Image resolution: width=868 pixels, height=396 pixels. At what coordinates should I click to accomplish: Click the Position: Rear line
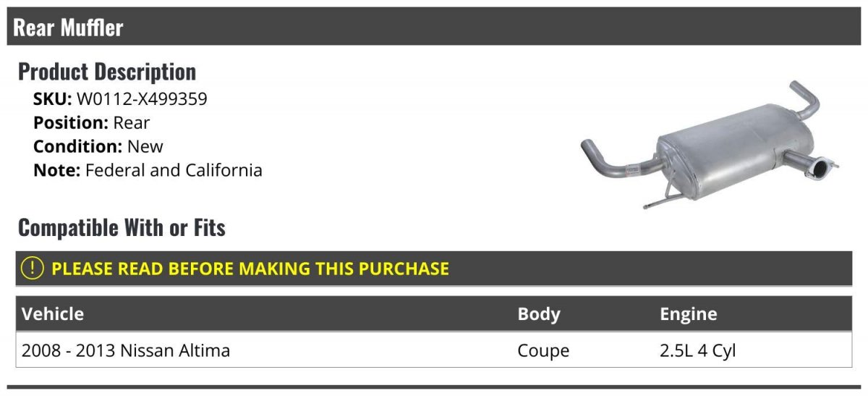[91, 123]
